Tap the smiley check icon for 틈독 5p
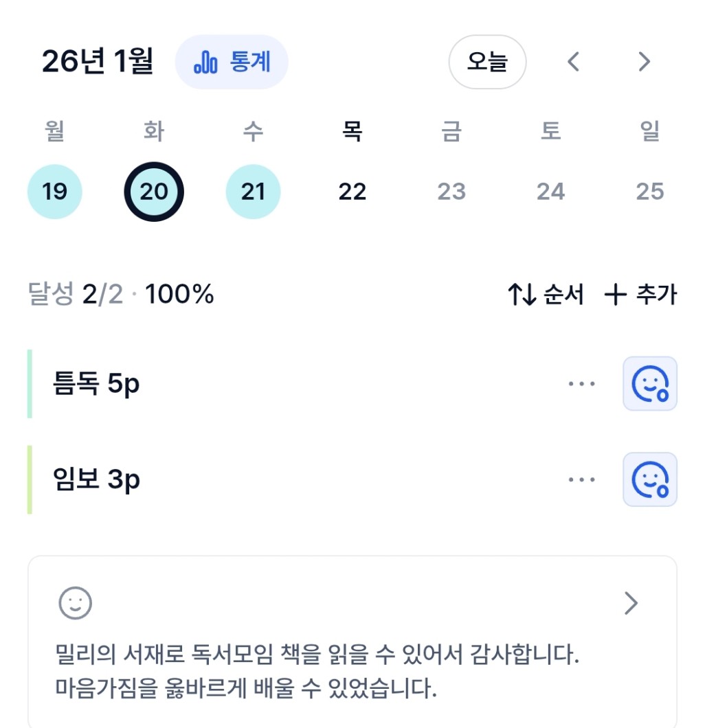This screenshot has width=705, height=728. click(x=649, y=384)
